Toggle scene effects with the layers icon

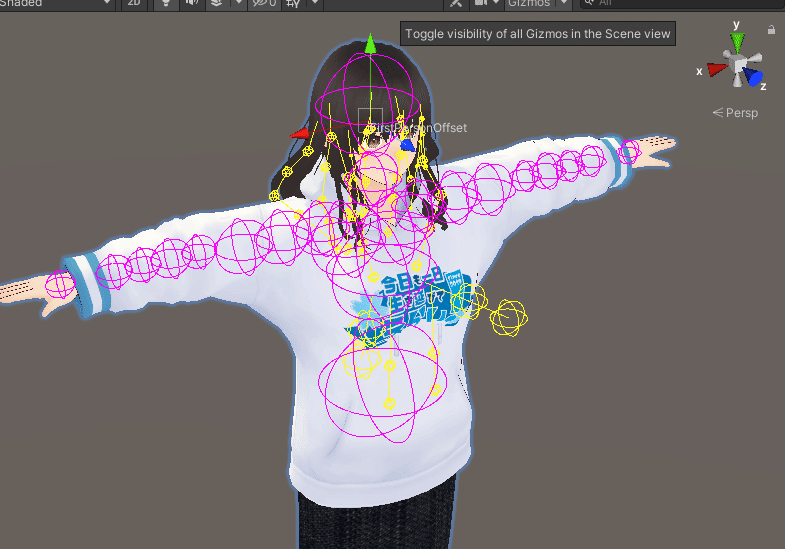(216, 3)
